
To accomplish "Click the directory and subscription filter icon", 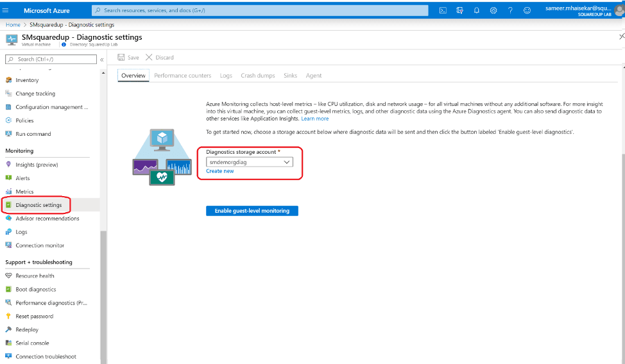I will point(459,10).
